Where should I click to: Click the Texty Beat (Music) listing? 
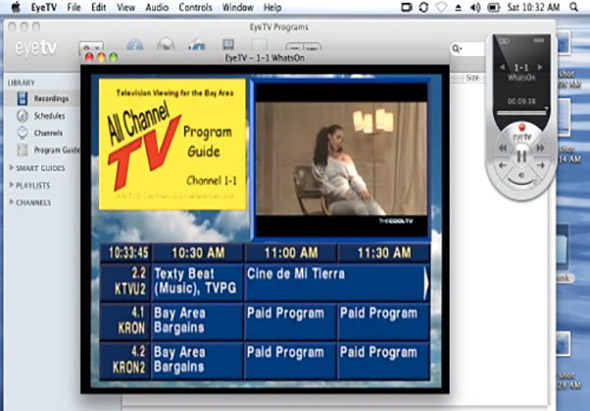click(198, 282)
